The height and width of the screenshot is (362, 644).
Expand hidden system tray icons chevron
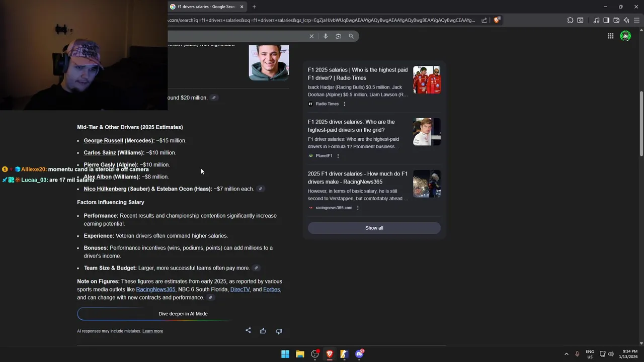point(566,354)
